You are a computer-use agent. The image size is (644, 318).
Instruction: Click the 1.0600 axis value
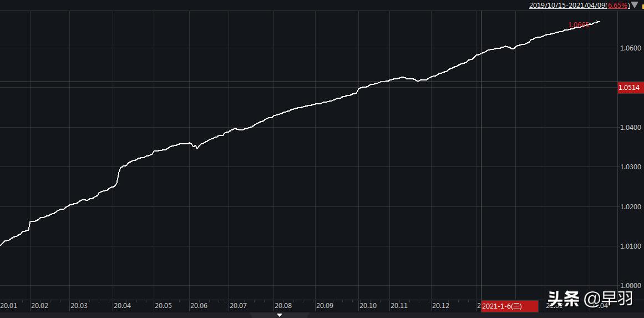(x=630, y=48)
